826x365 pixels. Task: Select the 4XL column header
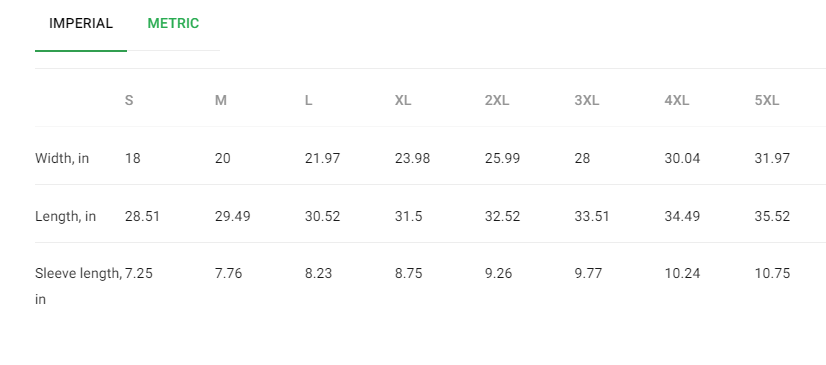pyautogui.click(x=677, y=101)
